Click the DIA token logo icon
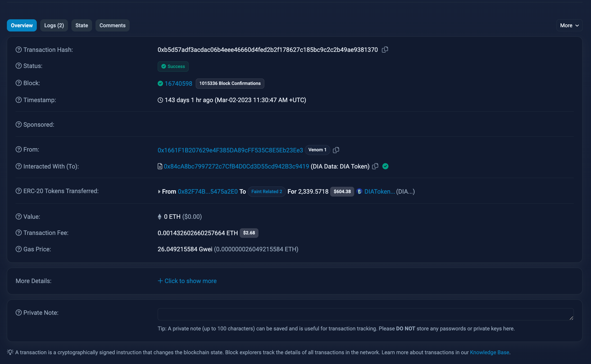 point(359,192)
